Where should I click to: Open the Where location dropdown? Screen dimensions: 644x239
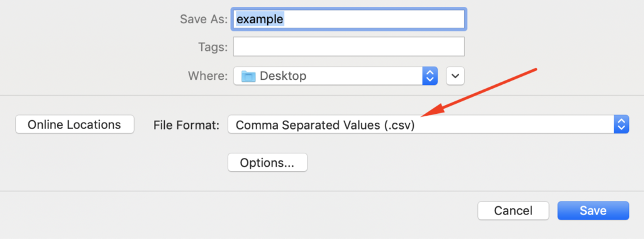[x=336, y=76]
